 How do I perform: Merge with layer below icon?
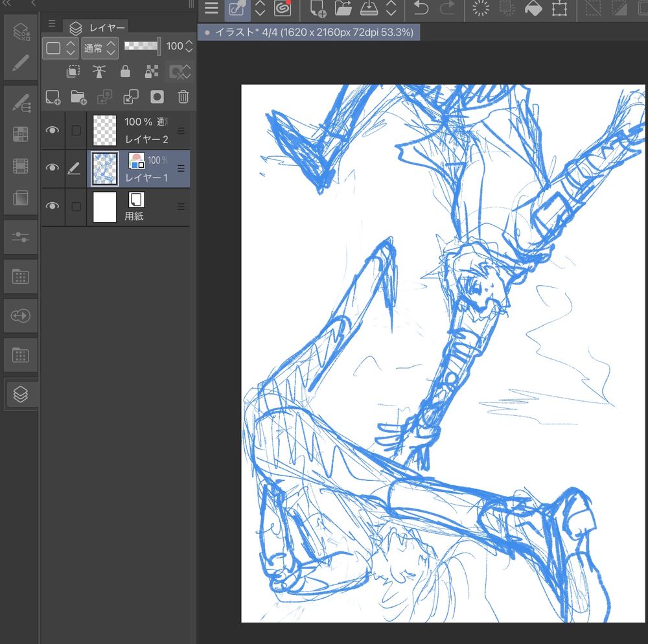(x=131, y=97)
